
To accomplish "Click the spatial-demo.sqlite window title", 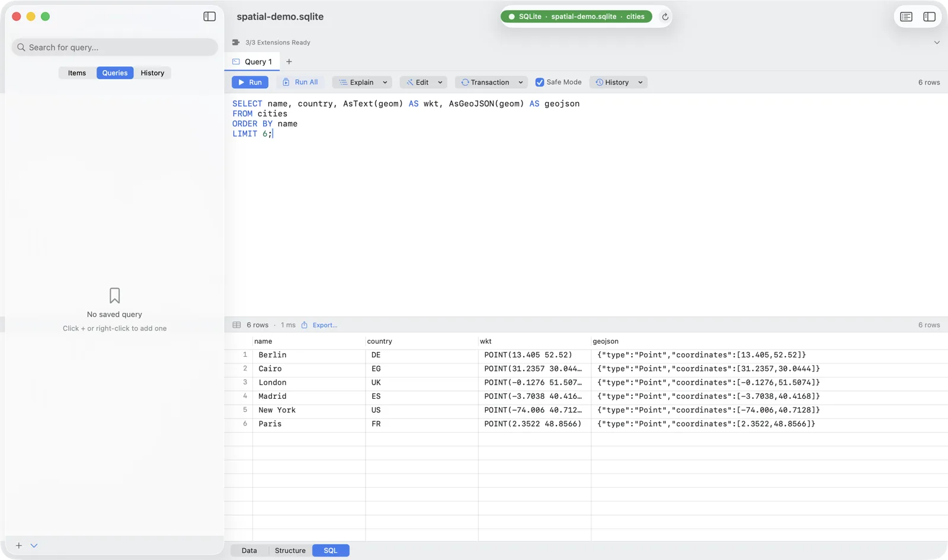I will coord(280,17).
